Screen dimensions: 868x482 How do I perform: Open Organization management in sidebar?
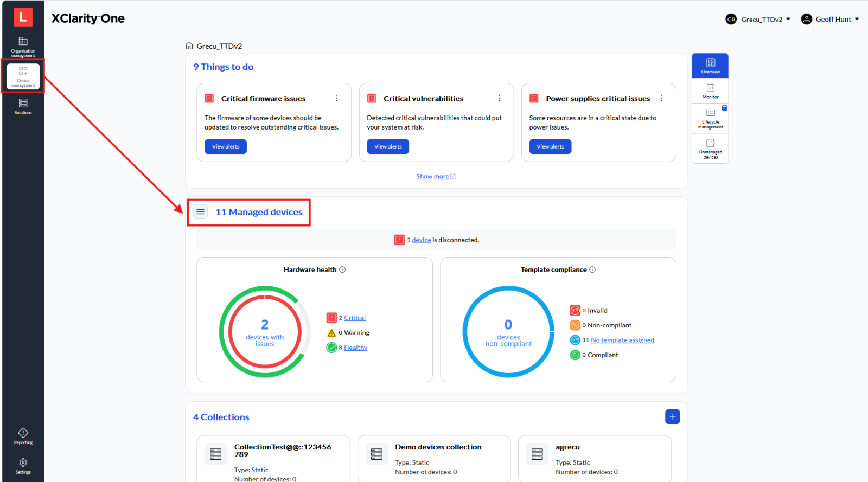click(x=23, y=47)
